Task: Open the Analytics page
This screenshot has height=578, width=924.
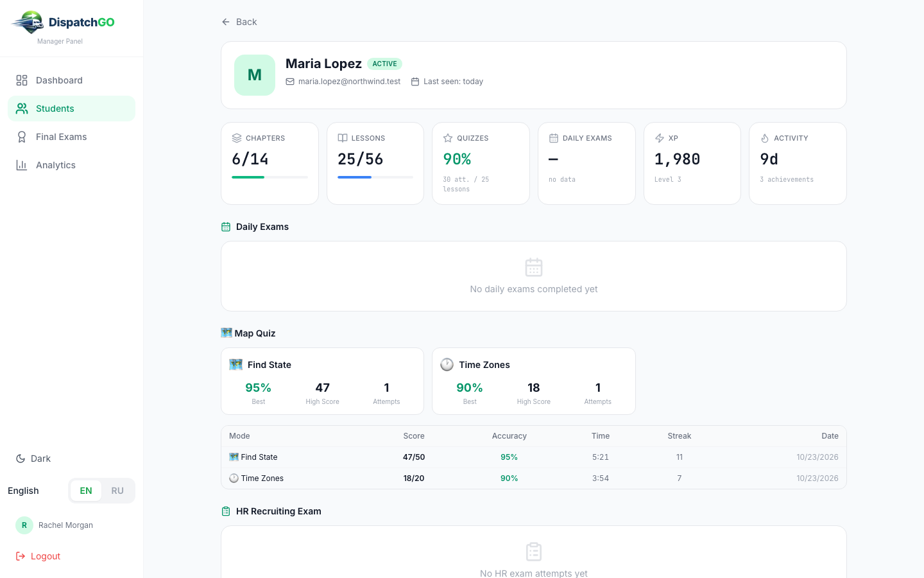Action: (x=71, y=165)
